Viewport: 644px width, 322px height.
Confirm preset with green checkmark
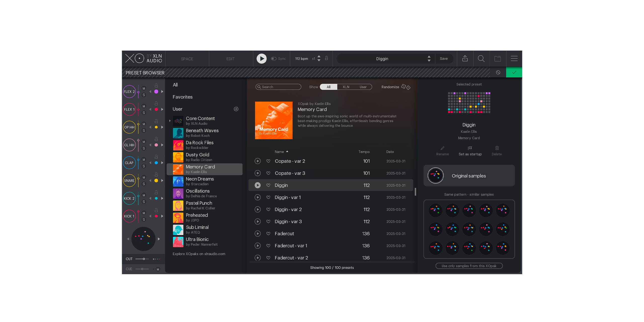pyautogui.click(x=514, y=72)
